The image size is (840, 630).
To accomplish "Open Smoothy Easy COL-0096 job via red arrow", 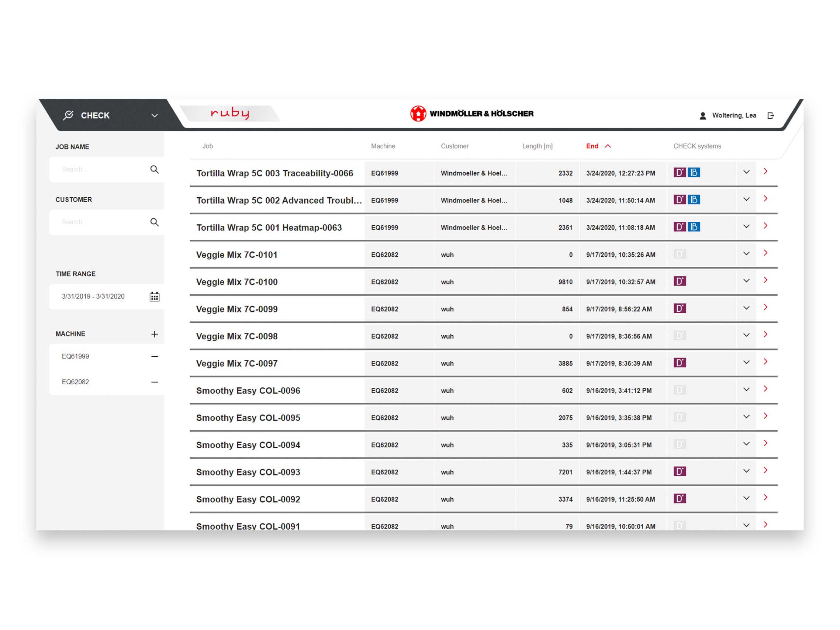I will click(765, 389).
